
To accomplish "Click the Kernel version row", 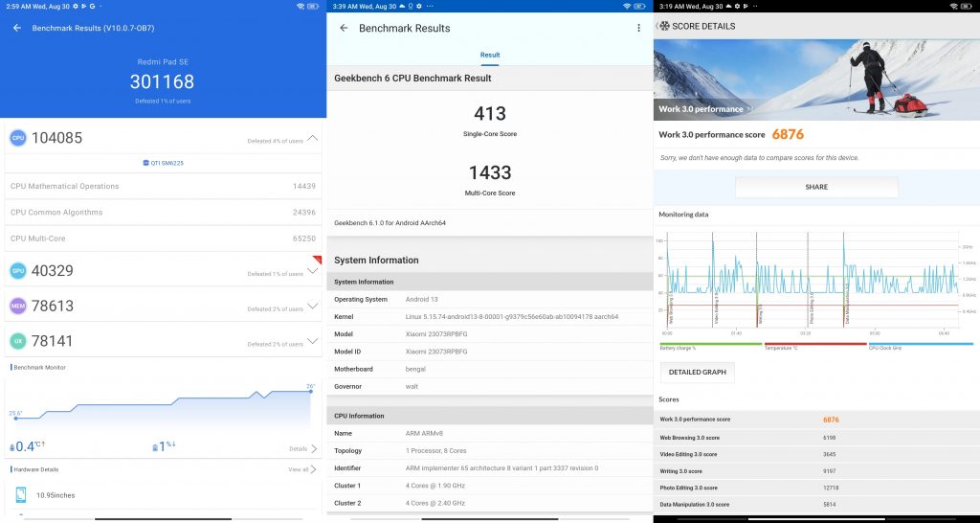I will coord(490,316).
